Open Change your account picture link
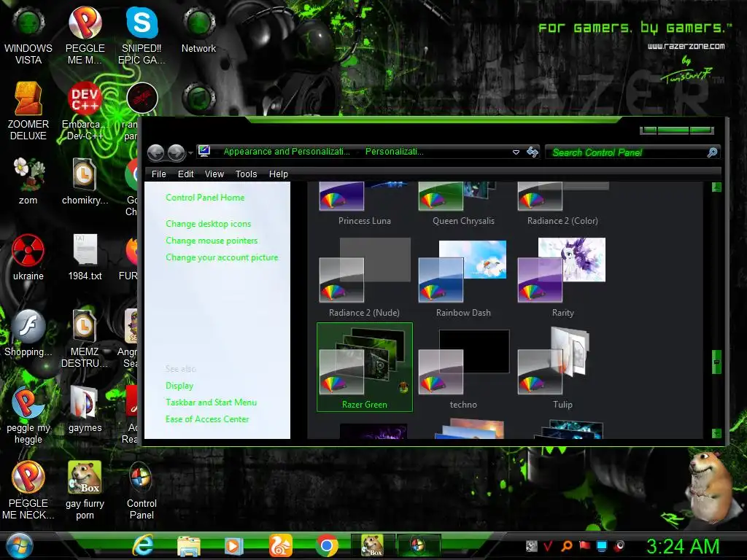Image resolution: width=747 pixels, height=560 pixels. [222, 257]
